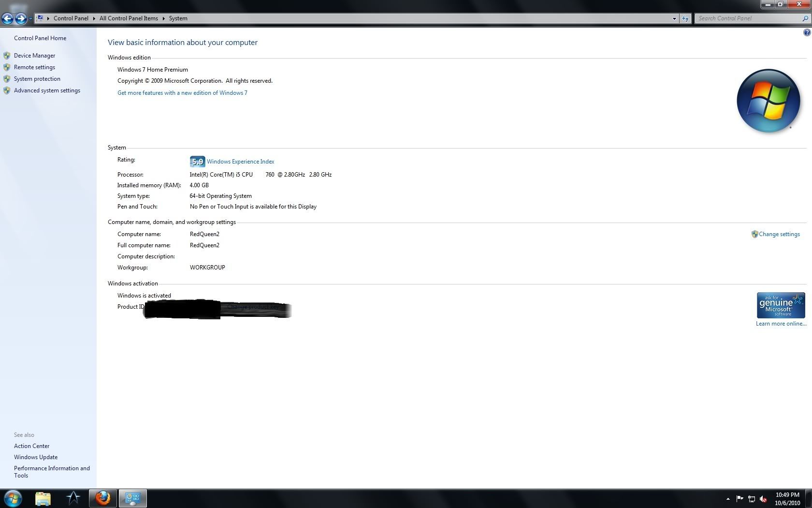The width and height of the screenshot is (812, 508).
Task: Launch the star icon taskbar program
Action: click(73, 498)
